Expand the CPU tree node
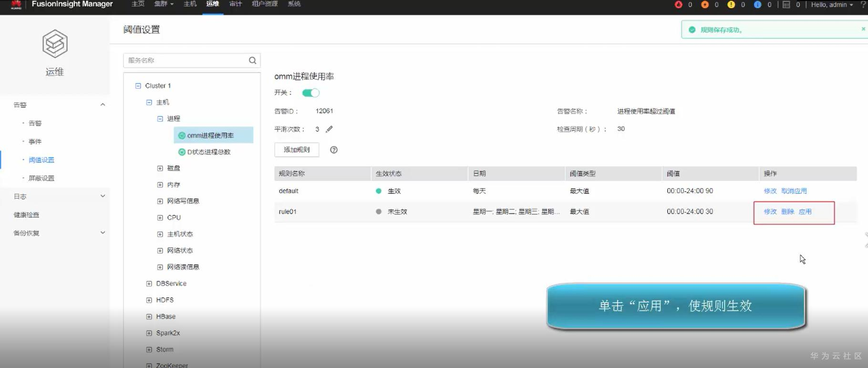 160,218
